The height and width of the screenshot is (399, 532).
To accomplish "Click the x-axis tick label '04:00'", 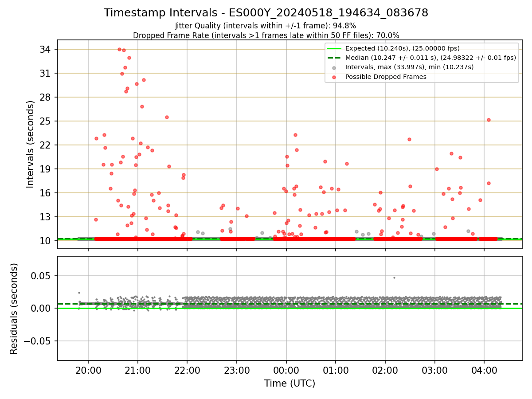I will coord(484,370).
